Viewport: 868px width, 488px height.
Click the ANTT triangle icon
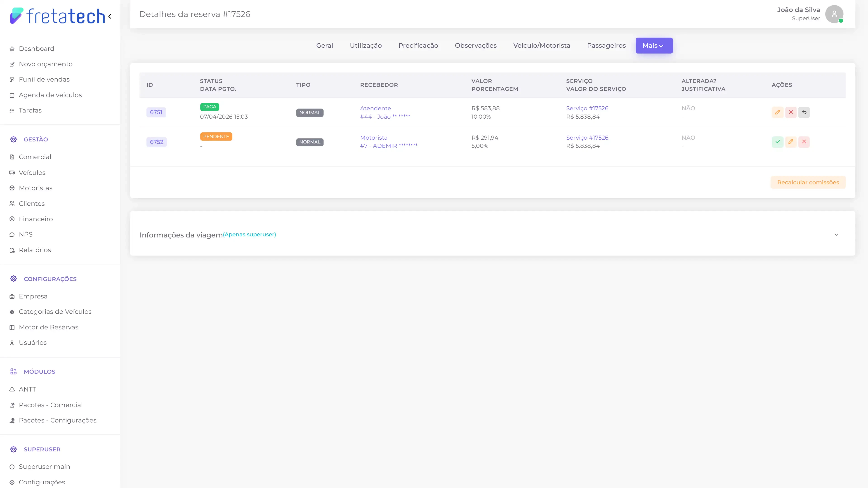pos(12,389)
